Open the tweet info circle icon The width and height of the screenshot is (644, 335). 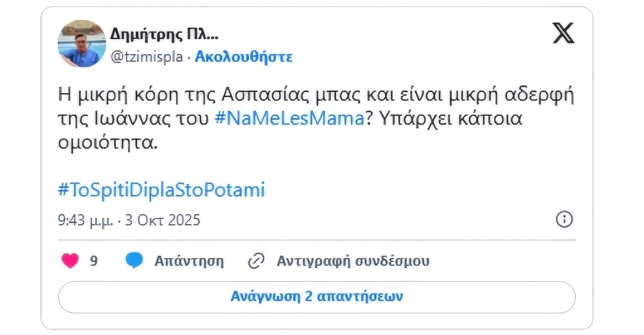click(564, 219)
